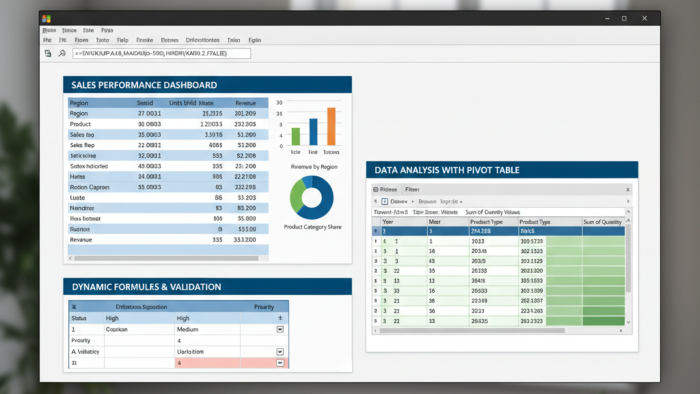Open the dropdown in the Medium row

coord(280,329)
